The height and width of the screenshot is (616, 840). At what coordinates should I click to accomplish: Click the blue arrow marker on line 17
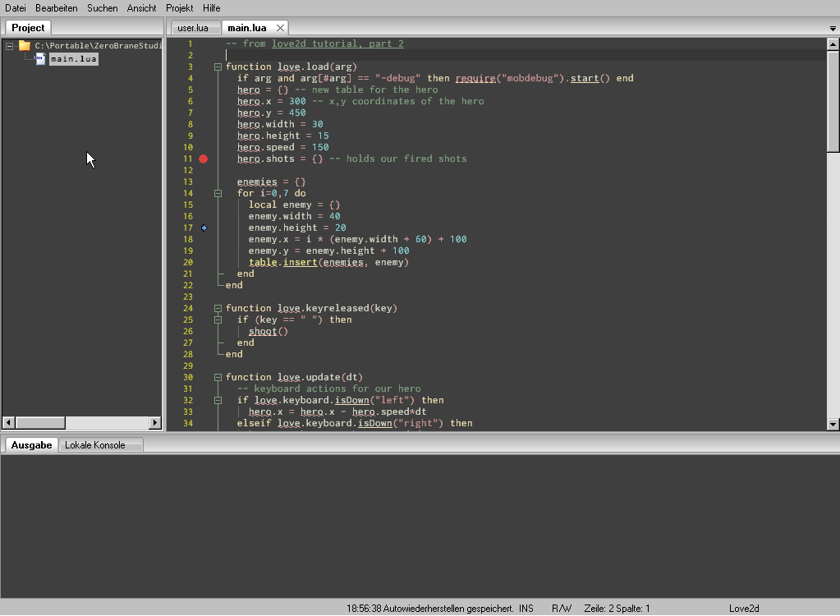[x=204, y=228]
